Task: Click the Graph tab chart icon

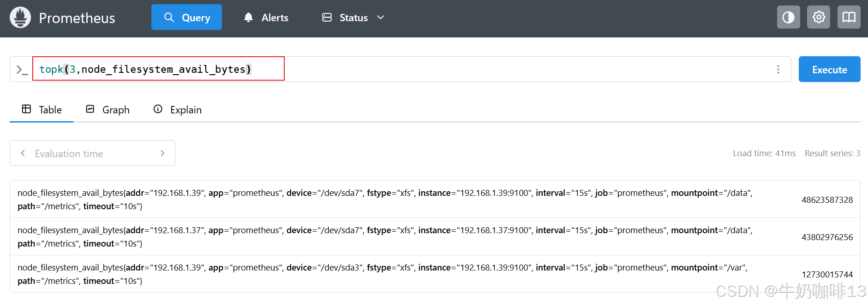Action: tap(90, 109)
